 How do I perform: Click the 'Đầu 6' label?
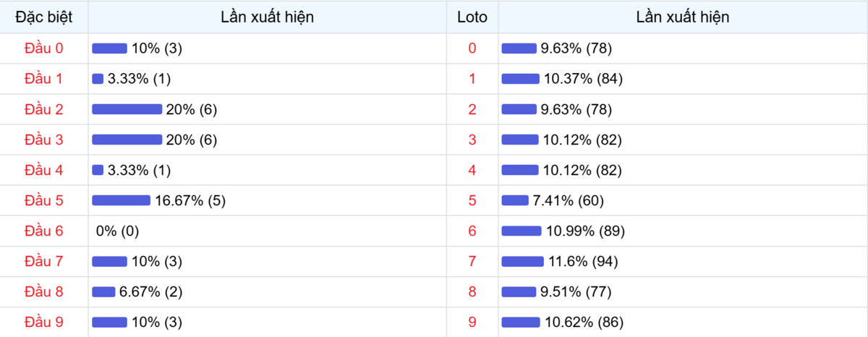[44, 231]
